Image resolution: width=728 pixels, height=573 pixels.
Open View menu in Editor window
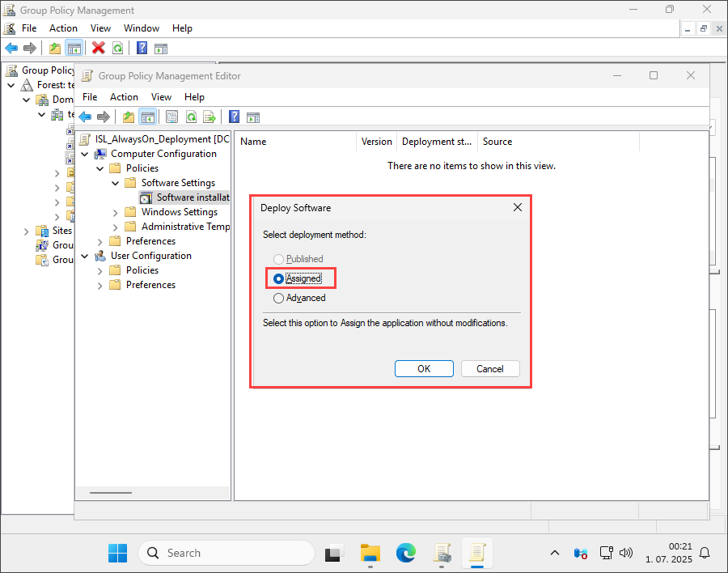(161, 96)
